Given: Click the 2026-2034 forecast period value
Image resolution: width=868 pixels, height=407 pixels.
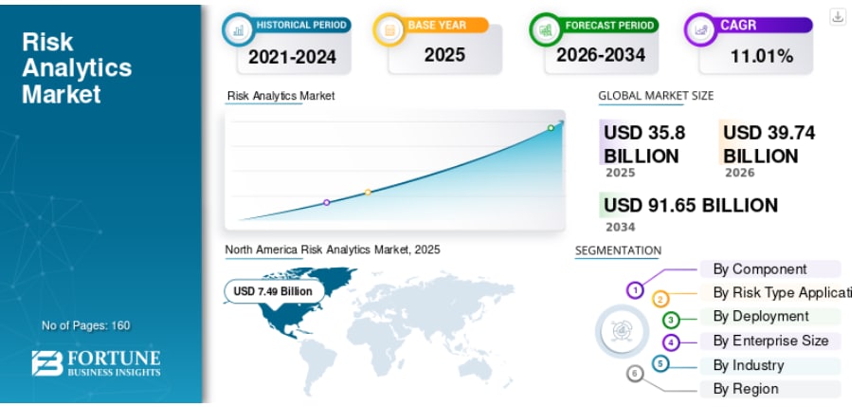Looking at the screenshot, I should coord(601,54).
